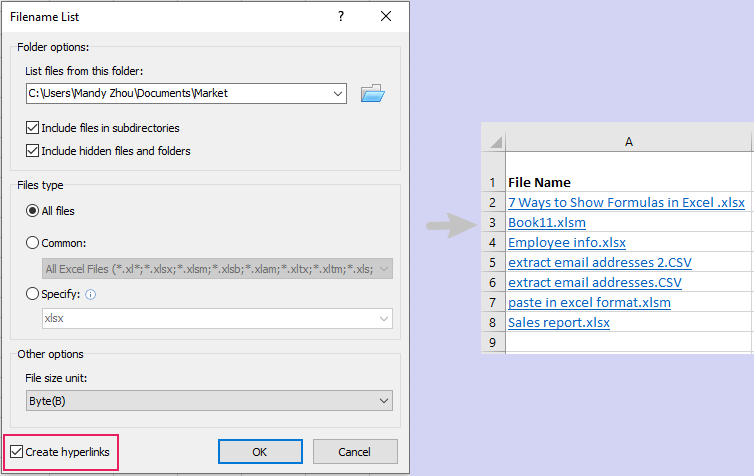
Task: Expand the xlsx specify type dropdown
Action: pyautogui.click(x=384, y=319)
